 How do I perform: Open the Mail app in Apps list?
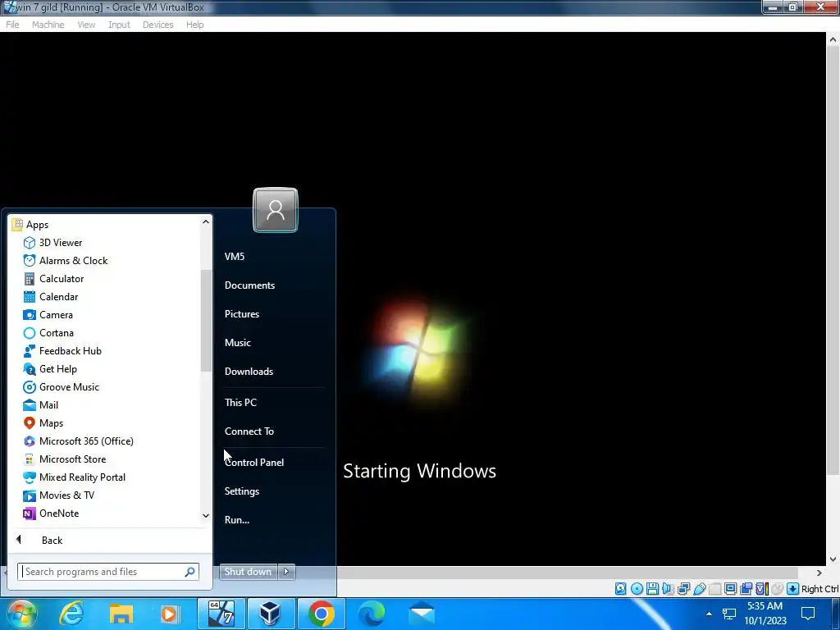pos(41,405)
